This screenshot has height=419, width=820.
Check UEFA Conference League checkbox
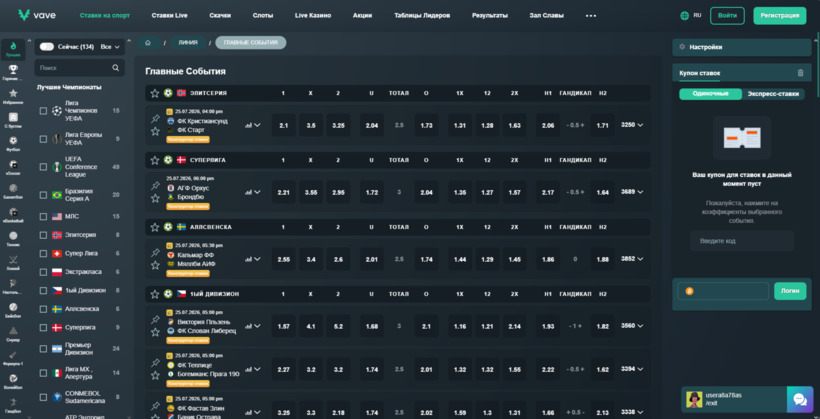coord(43,167)
